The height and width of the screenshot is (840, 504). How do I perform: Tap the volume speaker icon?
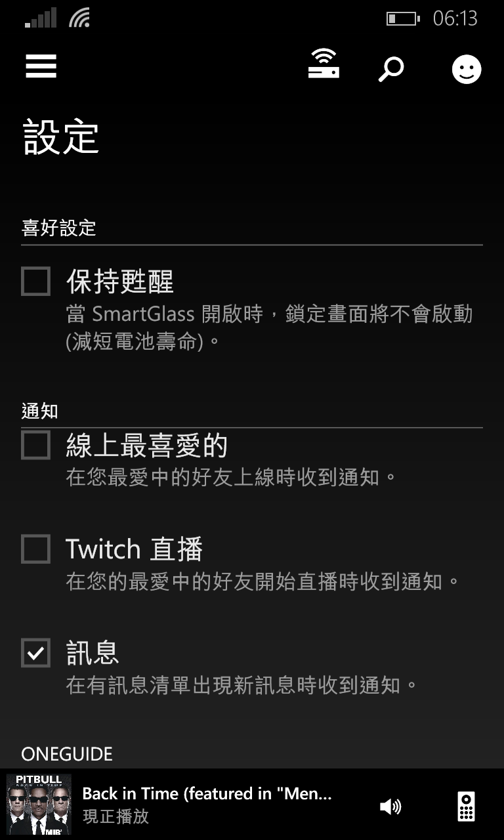390,807
